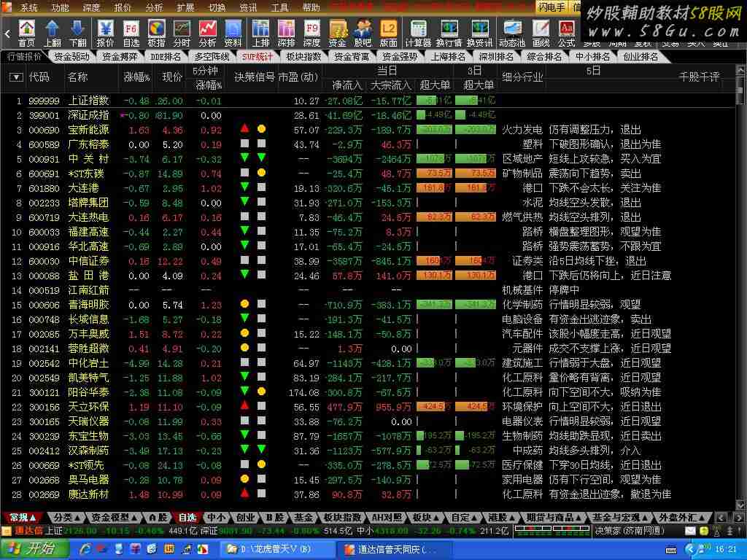The width and height of the screenshot is (747, 560).
Task: Expand the 港股 bottom tab menu
Action: tap(502, 517)
